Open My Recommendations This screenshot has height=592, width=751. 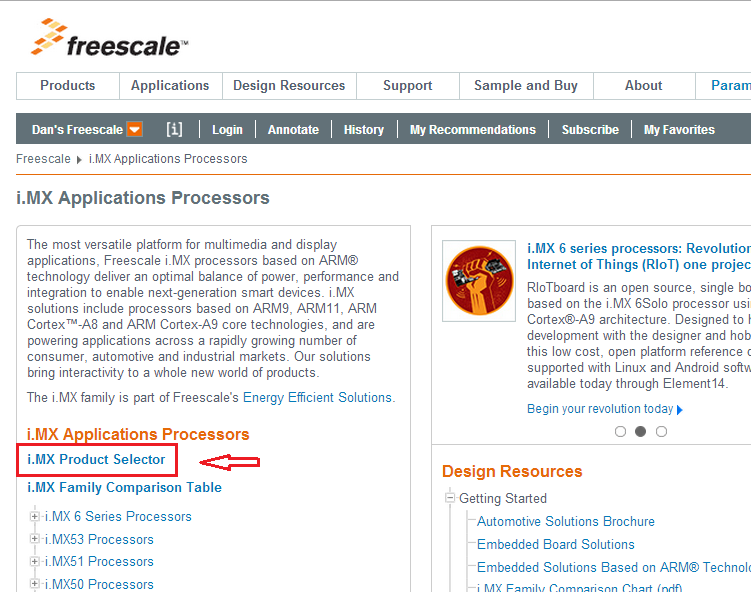point(473,130)
